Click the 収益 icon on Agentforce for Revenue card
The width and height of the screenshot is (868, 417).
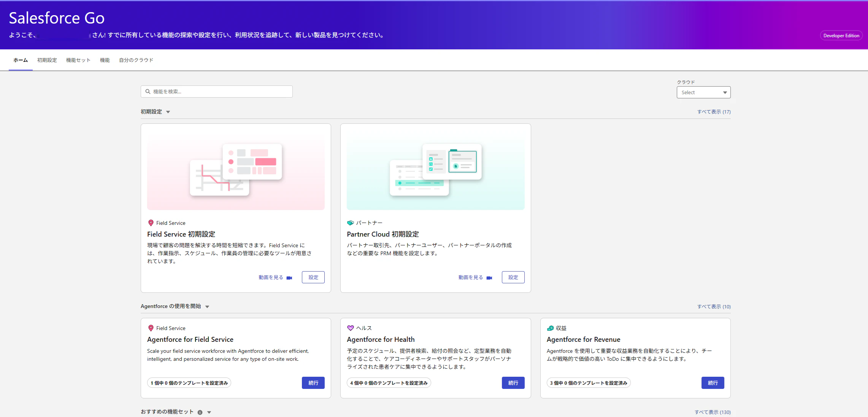tap(550, 328)
